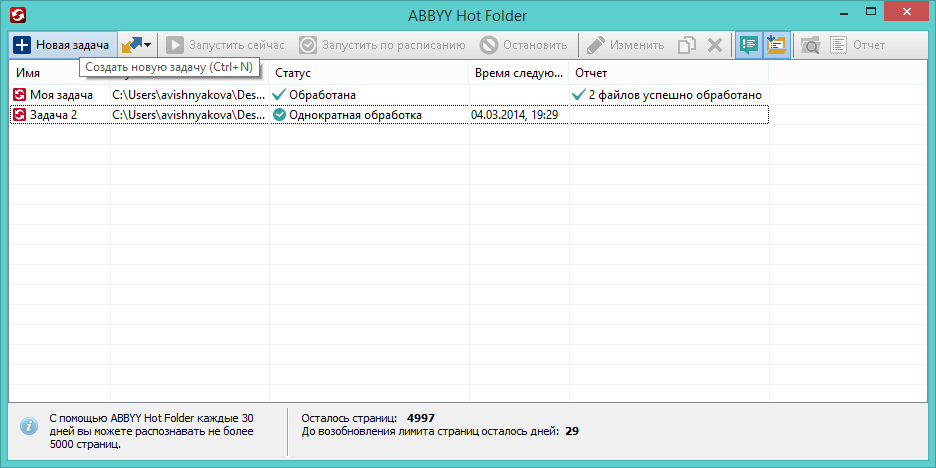Viewport: 936px width, 468px height.
Task: Click the Время следую... column header
Action: pyautogui.click(x=519, y=73)
